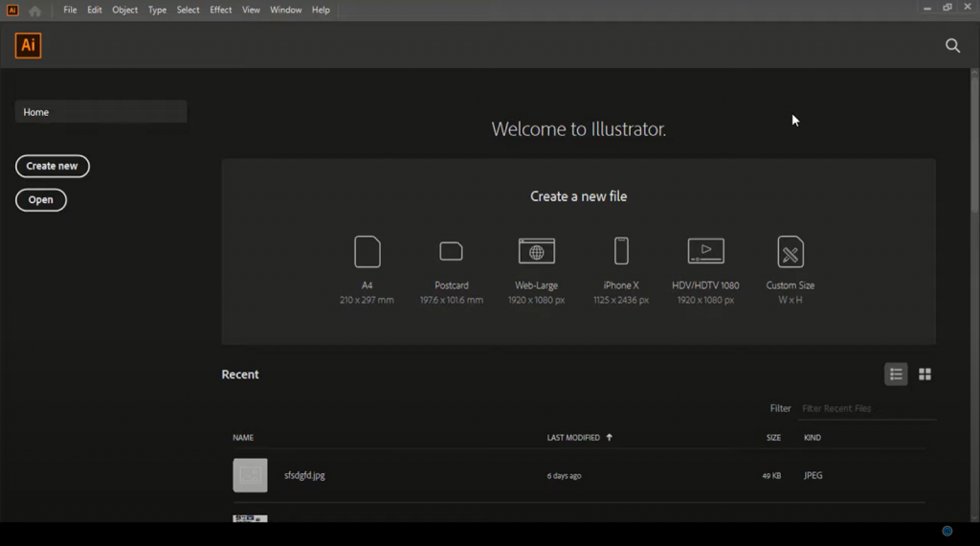
Task: Open the search magnifier icon
Action: (x=952, y=46)
